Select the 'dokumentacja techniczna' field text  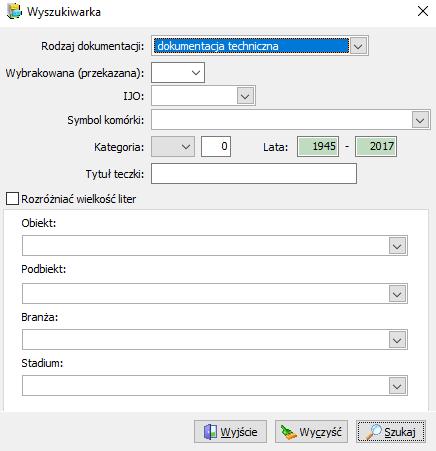(x=218, y=46)
